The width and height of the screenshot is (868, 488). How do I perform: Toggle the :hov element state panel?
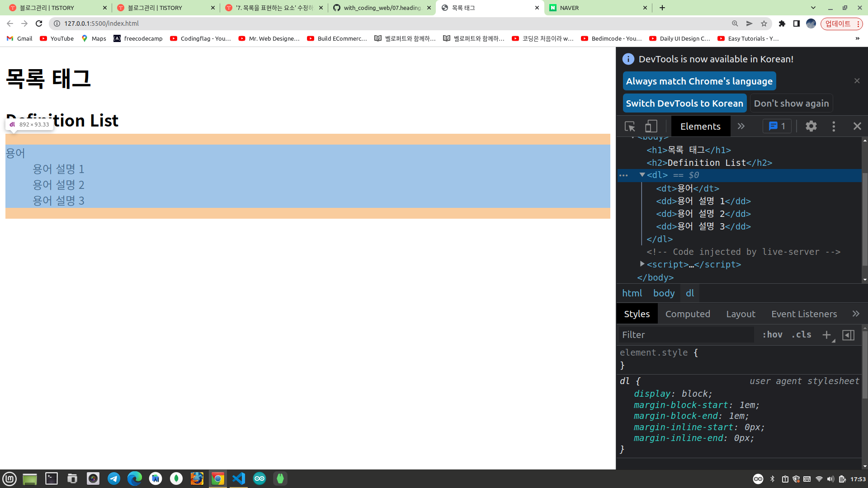(772, 334)
